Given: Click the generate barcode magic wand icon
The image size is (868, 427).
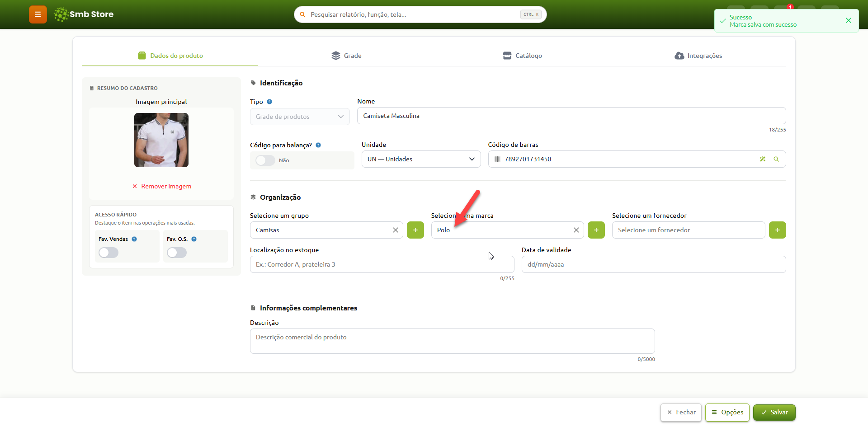Looking at the screenshot, I should 763,159.
